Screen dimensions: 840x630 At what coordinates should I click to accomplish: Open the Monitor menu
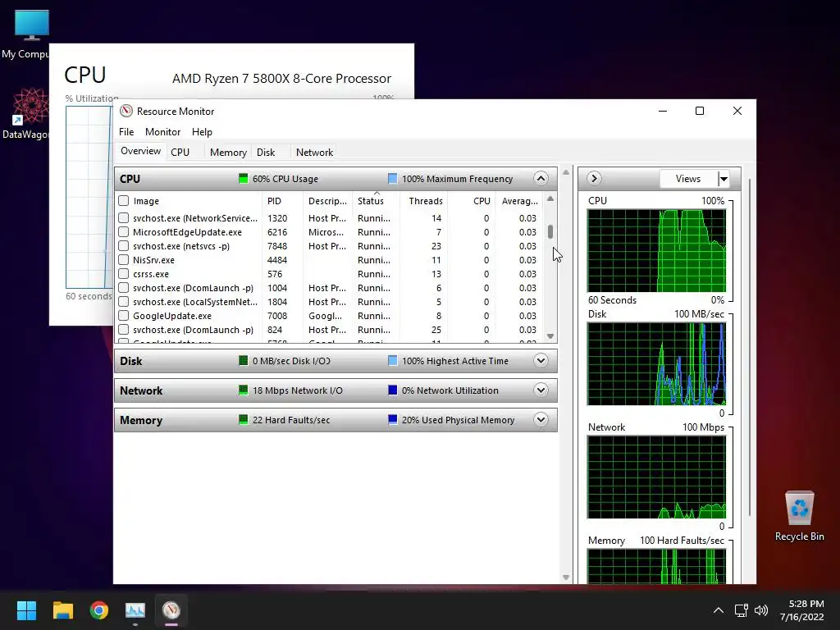click(x=163, y=132)
